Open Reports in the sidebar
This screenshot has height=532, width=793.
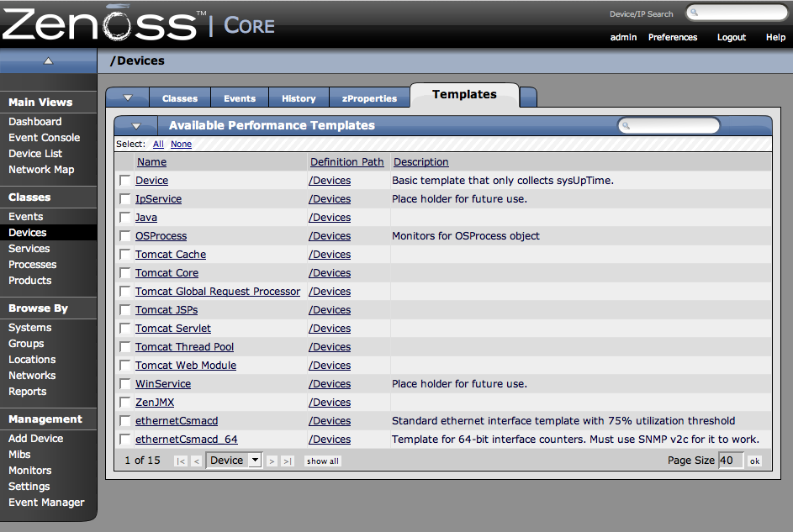27,392
